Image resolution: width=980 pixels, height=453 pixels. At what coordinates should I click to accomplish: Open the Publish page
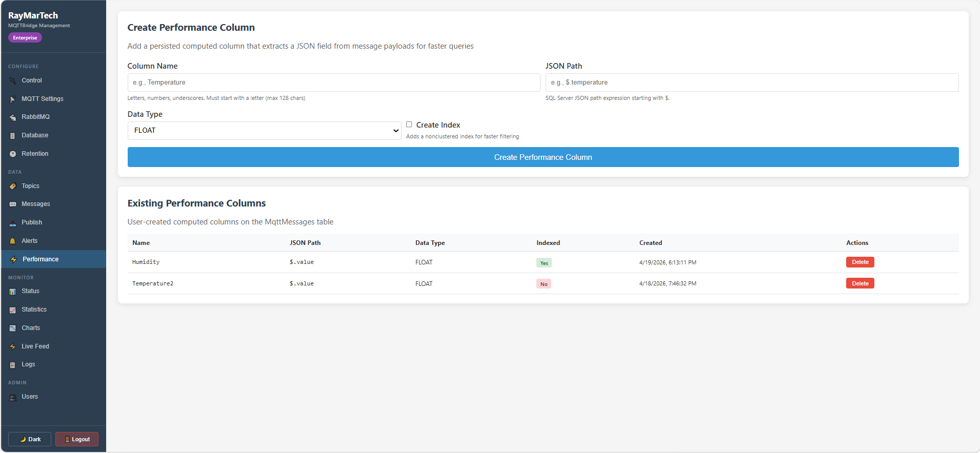(x=53, y=222)
